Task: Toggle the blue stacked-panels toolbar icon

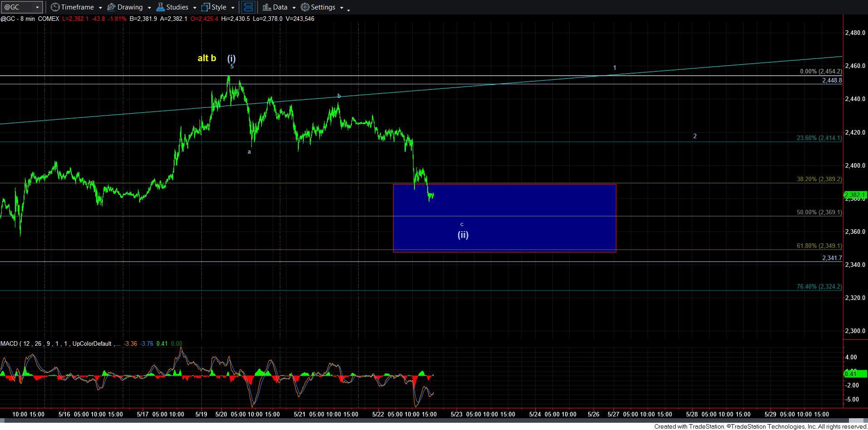Action: [x=248, y=7]
